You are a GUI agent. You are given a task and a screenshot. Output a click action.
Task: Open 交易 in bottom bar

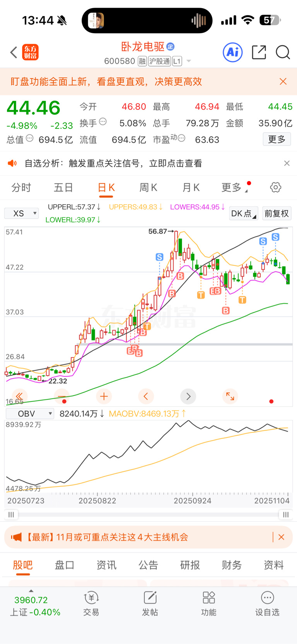coord(91,604)
